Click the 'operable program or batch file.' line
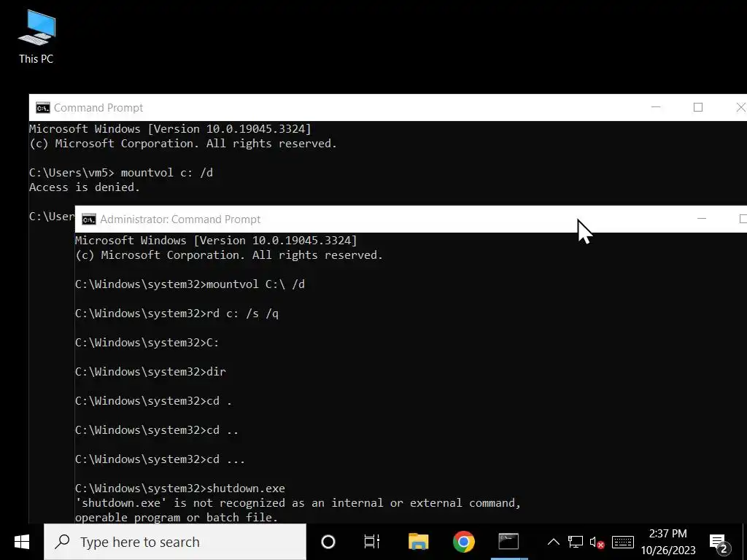 pyautogui.click(x=177, y=518)
